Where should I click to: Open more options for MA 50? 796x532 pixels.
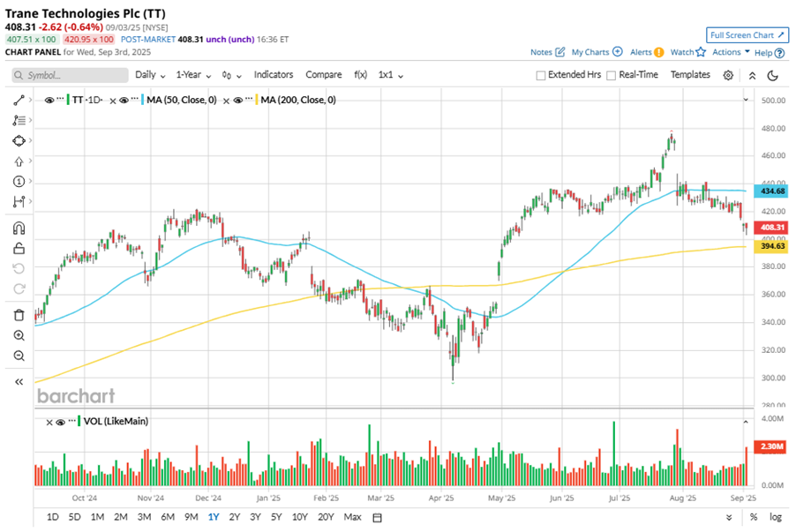click(134, 97)
